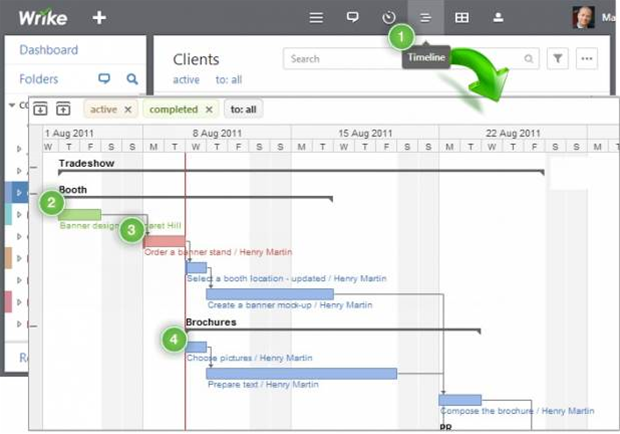The image size is (620, 434).
Task: Open the activity stream speech bubble icon
Action: tap(352, 17)
